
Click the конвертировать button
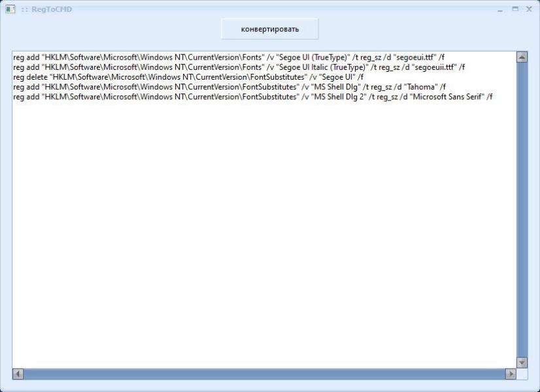[269, 29]
